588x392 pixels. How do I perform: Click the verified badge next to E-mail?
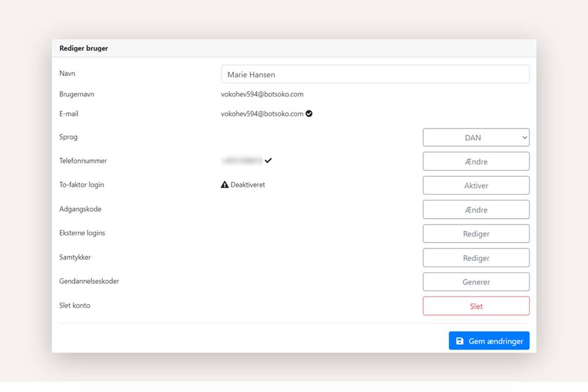pyautogui.click(x=309, y=113)
